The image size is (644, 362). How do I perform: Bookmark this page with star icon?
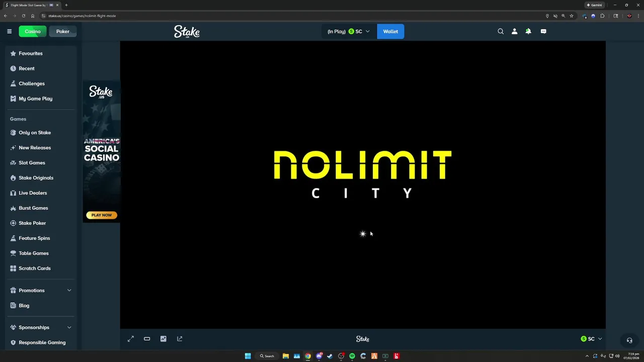coord(572,16)
